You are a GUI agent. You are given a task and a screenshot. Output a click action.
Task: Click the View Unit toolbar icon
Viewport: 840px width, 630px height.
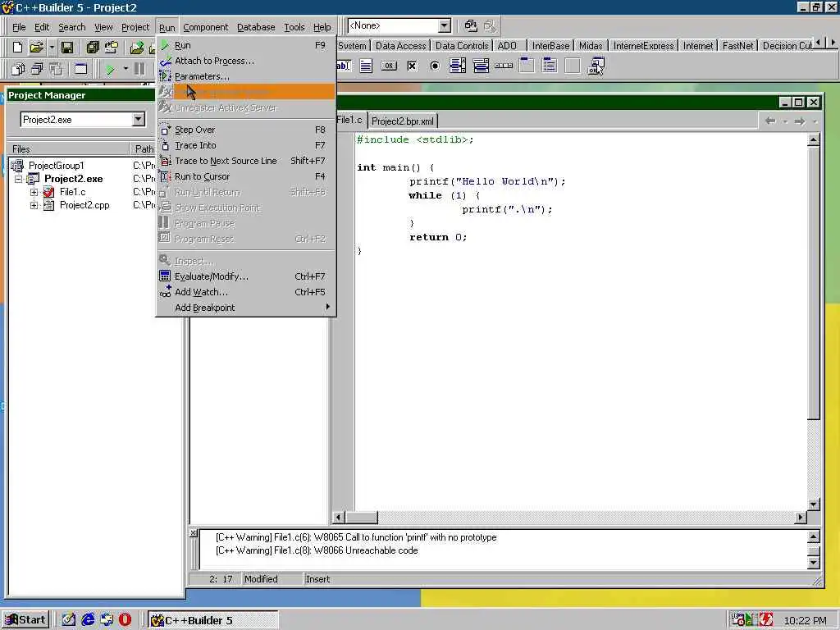18,69
